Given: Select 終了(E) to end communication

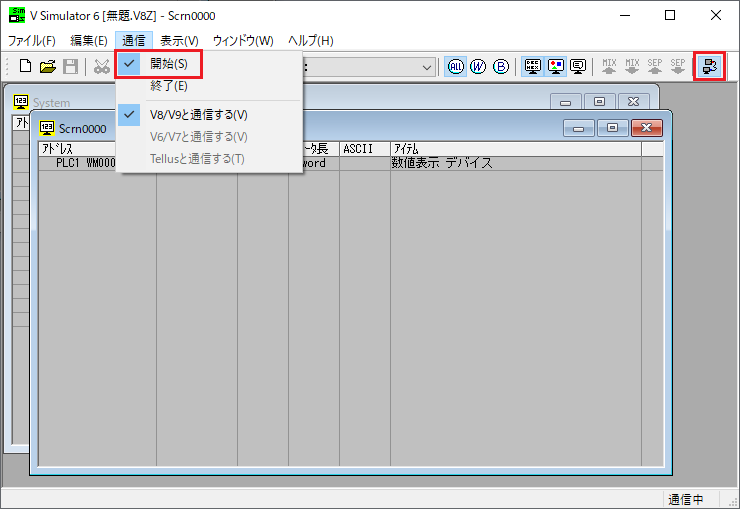Looking at the screenshot, I should pyautogui.click(x=168, y=87).
